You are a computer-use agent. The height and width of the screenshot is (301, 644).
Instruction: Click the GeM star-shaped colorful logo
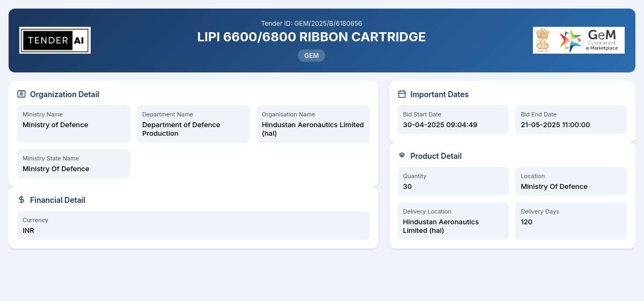[x=570, y=40]
